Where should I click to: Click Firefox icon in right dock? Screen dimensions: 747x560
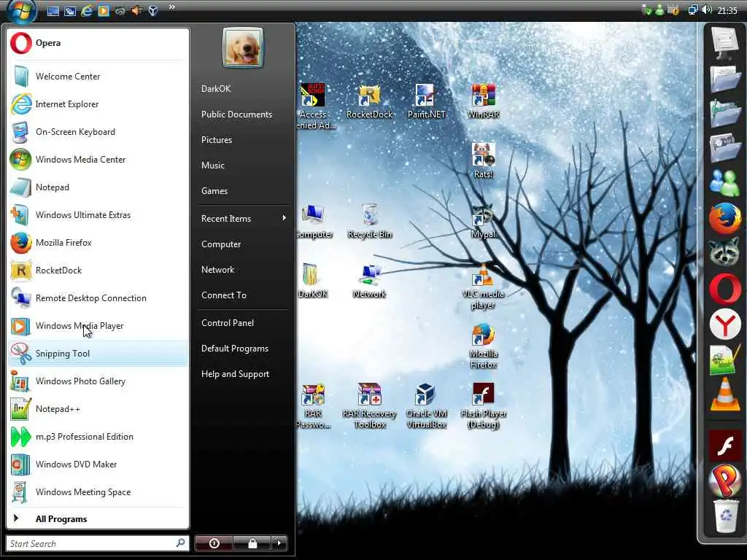724,219
